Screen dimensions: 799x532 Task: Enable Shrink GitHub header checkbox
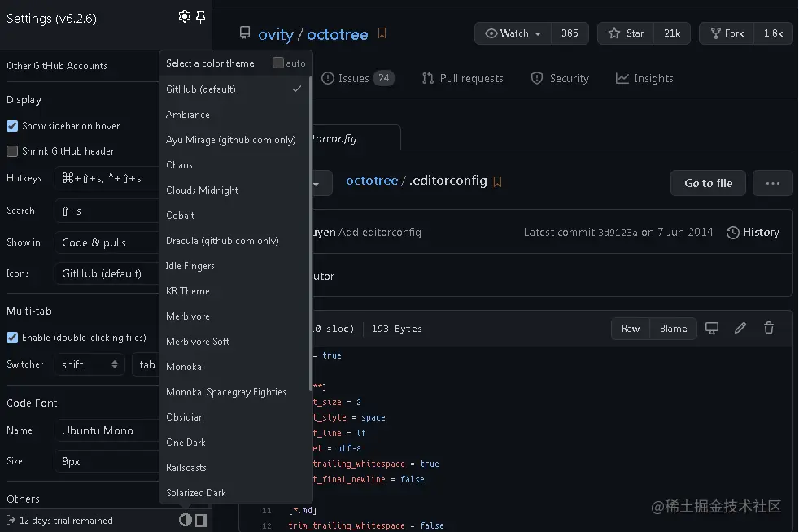tap(12, 151)
